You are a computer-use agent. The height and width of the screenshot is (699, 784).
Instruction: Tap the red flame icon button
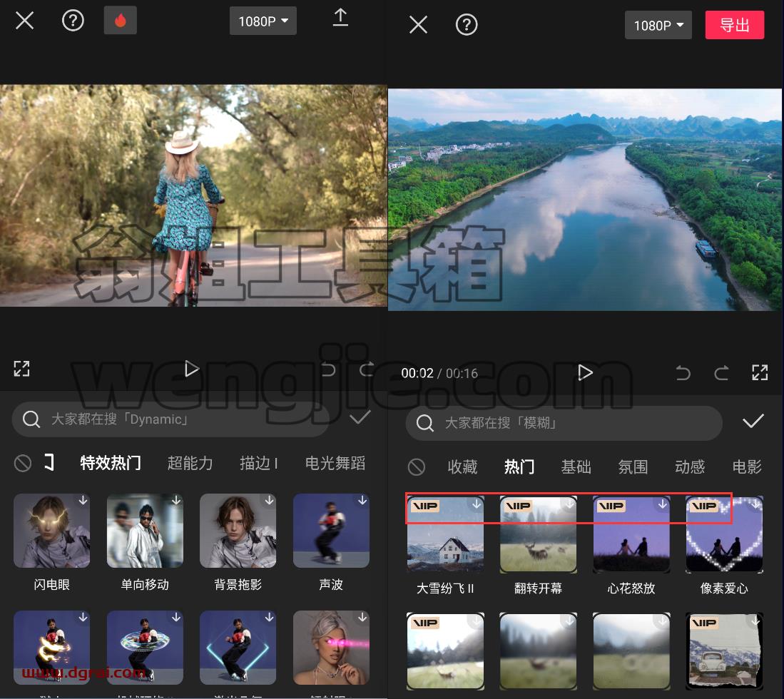click(x=120, y=21)
